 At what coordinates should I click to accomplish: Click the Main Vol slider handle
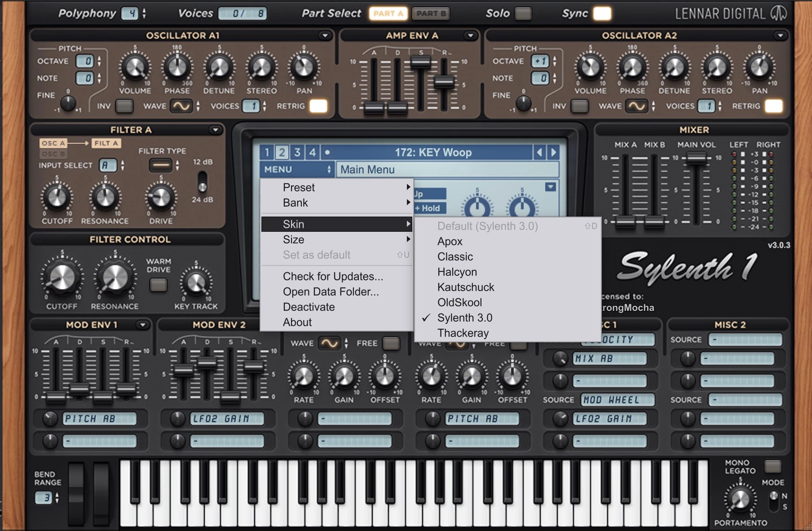coord(696,157)
